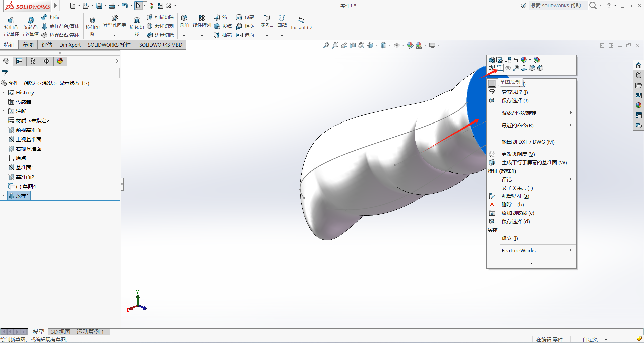Screen dimensions: 644x343
Task: Open the PropertyManager tab icon
Action: (19, 61)
